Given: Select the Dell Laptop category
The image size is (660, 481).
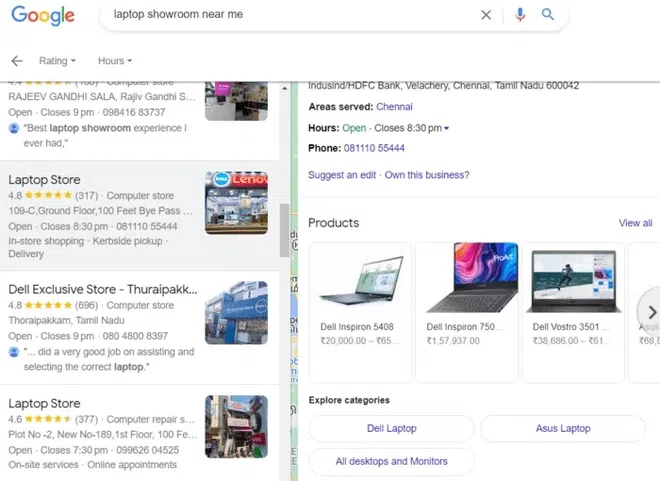Looking at the screenshot, I should point(391,428).
